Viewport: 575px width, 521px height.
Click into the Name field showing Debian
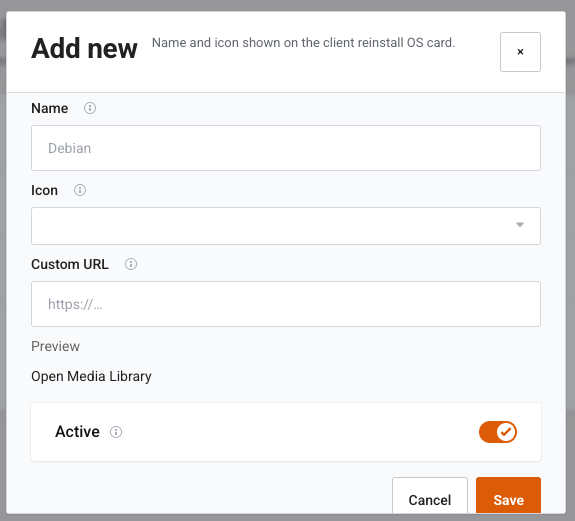pyautogui.click(x=286, y=148)
